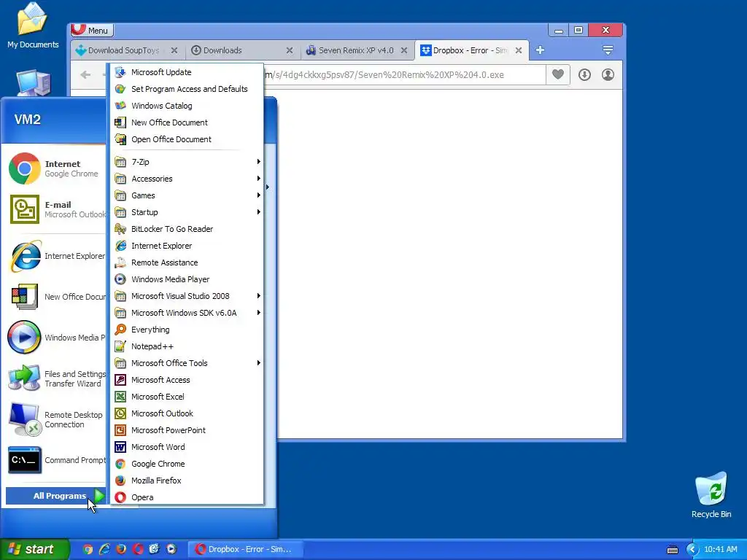The height and width of the screenshot is (560, 747).
Task: Launch Chrome from quick launch bar
Action: [x=88, y=549]
